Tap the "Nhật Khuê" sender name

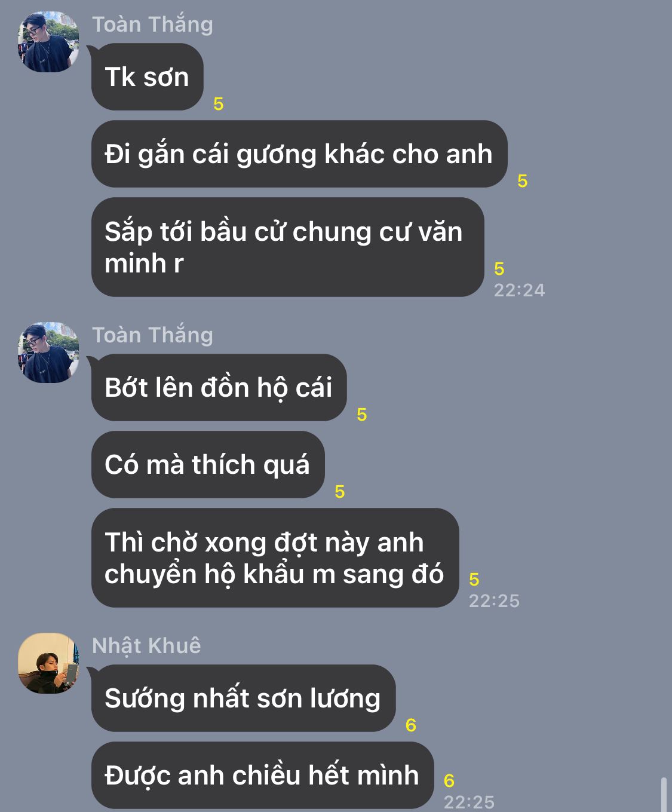coord(146,646)
